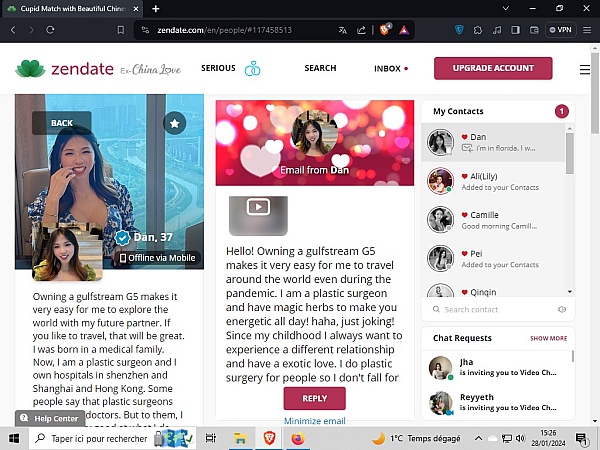The height and width of the screenshot is (450, 600).
Task: Open the Help Center button
Action: coord(50,418)
